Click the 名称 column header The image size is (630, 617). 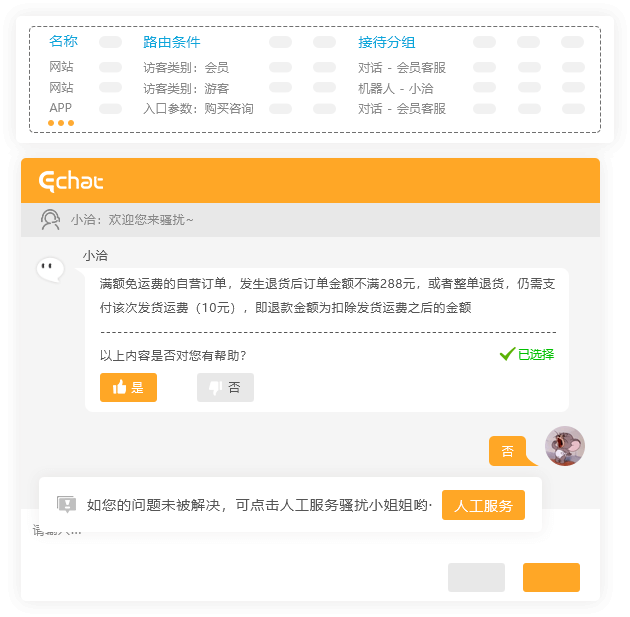(x=63, y=41)
